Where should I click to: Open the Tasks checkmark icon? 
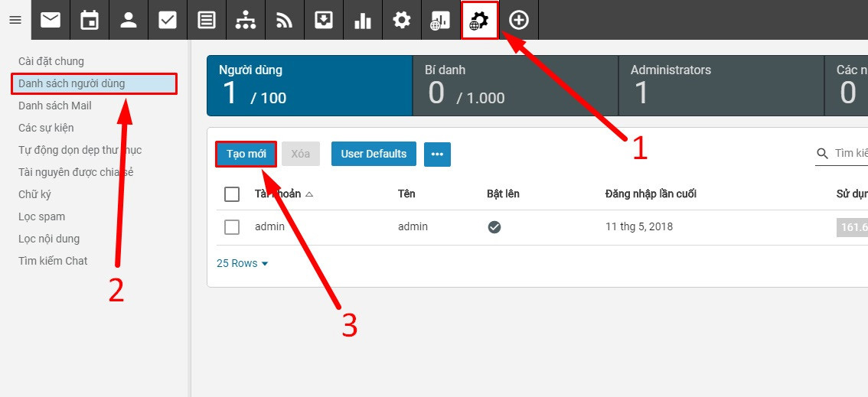tap(168, 20)
